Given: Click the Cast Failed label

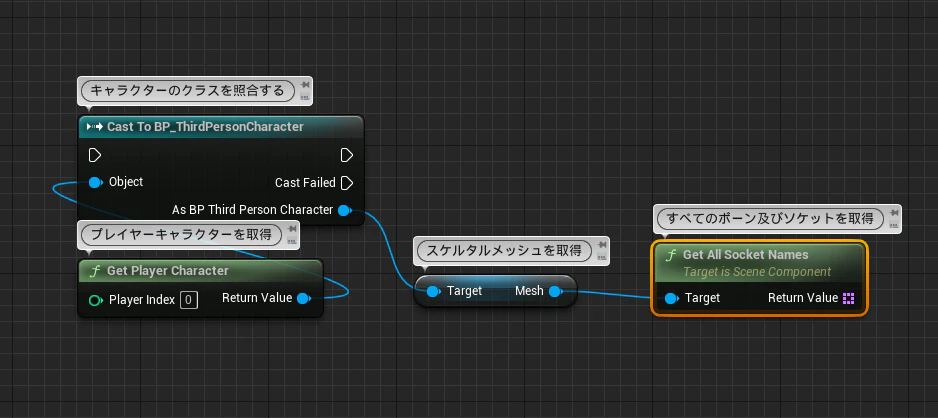Looking at the screenshot, I should tap(305, 182).
